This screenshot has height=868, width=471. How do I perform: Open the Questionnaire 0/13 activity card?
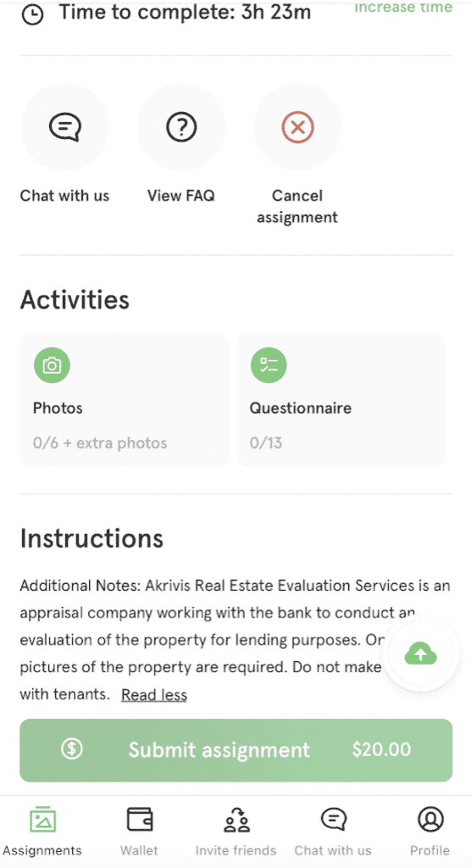click(x=341, y=400)
